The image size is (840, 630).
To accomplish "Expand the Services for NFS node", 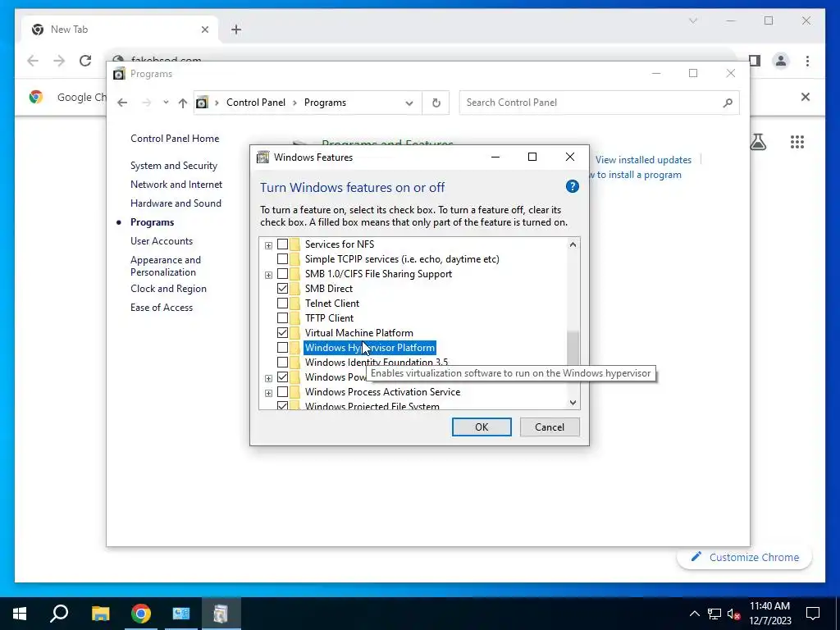I will click(x=268, y=245).
